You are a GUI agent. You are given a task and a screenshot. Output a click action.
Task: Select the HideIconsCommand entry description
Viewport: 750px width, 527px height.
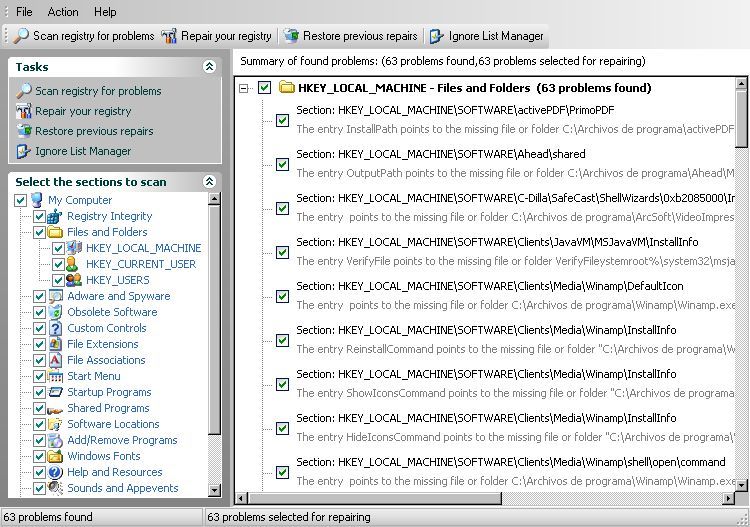click(516, 437)
